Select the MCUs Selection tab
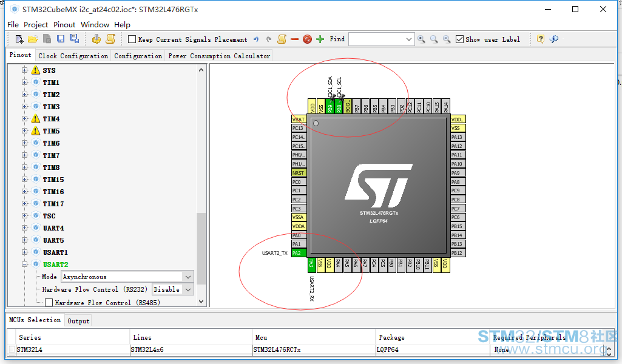The image size is (622, 364). point(35,320)
